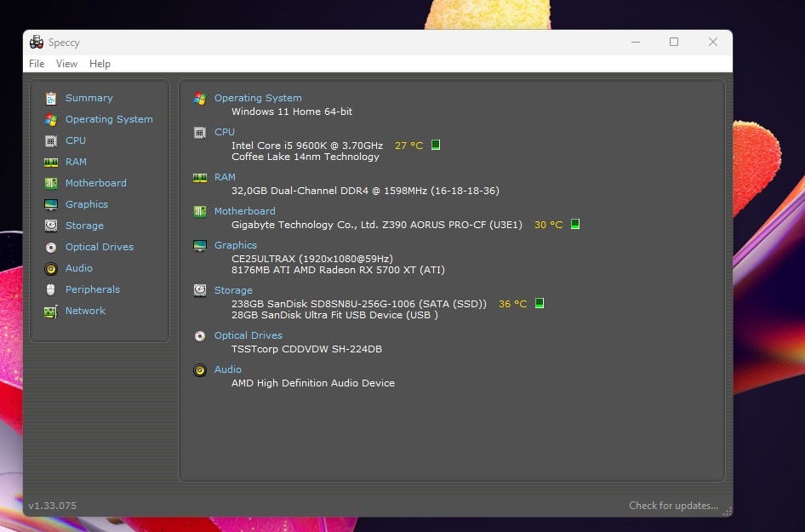Click Windows 11 Home 64-bit text
The height and width of the screenshot is (532, 805).
pyautogui.click(x=292, y=112)
